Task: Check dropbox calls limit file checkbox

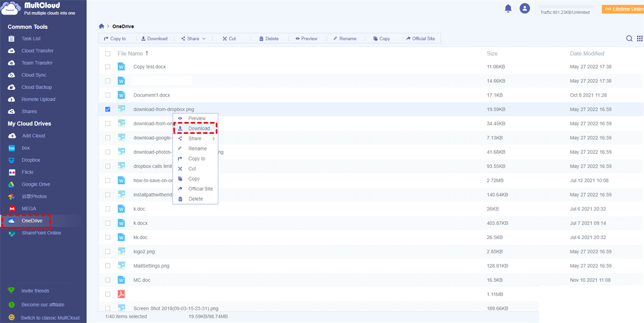Action: click(108, 166)
